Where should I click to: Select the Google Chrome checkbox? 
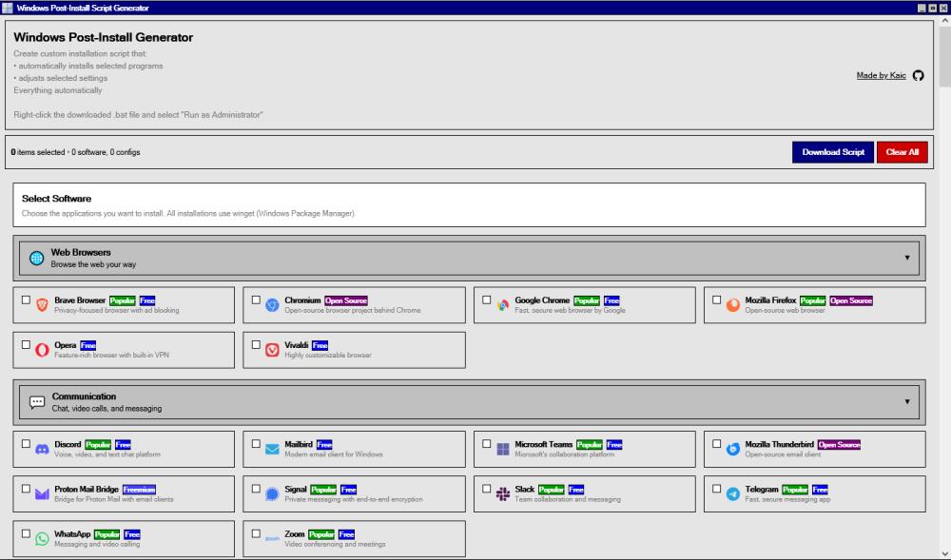[x=486, y=299]
